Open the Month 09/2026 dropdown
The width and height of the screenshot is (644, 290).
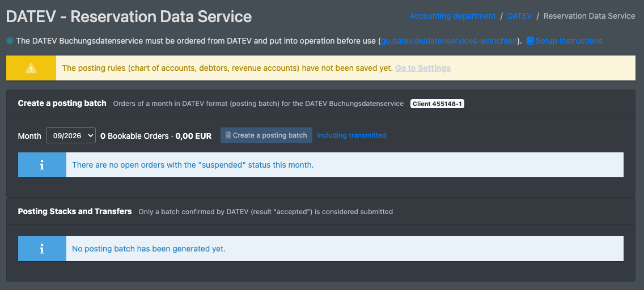pos(71,135)
